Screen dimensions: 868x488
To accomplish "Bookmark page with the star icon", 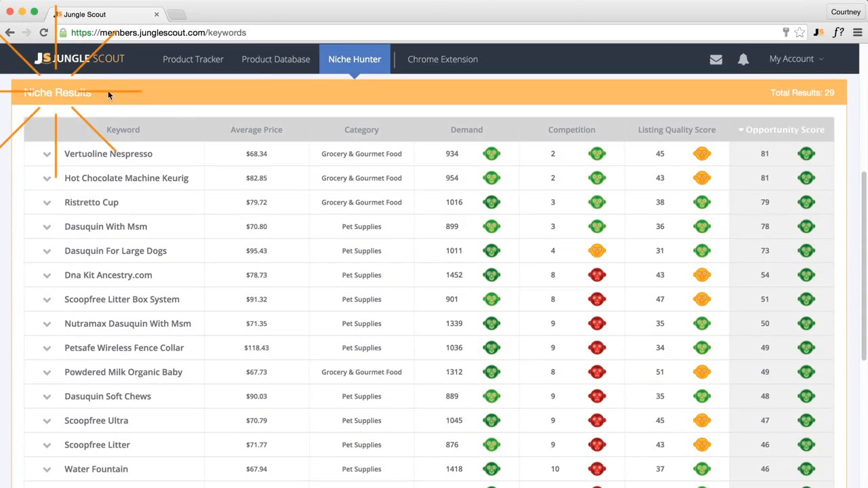I will pyautogui.click(x=800, y=33).
